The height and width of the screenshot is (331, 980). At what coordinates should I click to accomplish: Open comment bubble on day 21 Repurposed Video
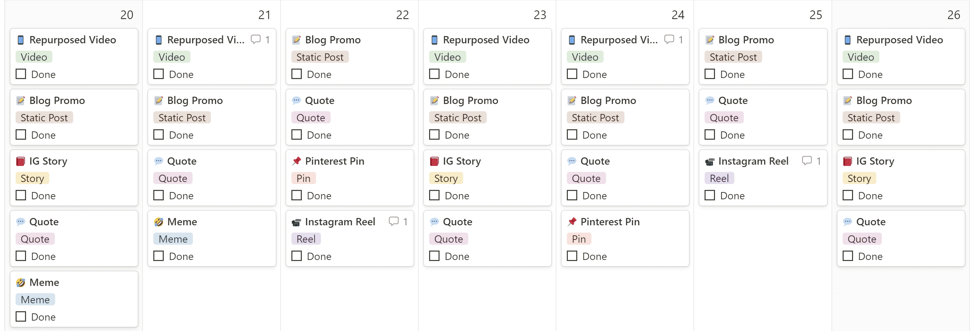click(256, 39)
